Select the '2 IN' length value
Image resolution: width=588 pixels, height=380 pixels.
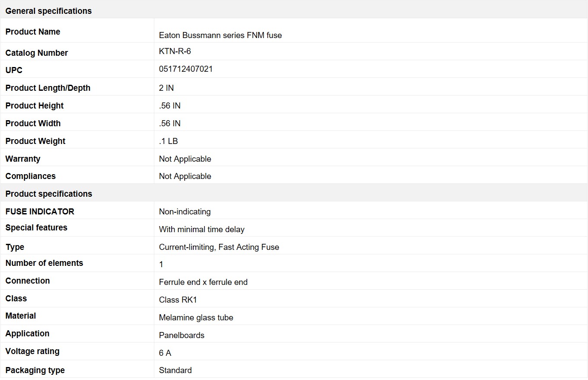166,88
